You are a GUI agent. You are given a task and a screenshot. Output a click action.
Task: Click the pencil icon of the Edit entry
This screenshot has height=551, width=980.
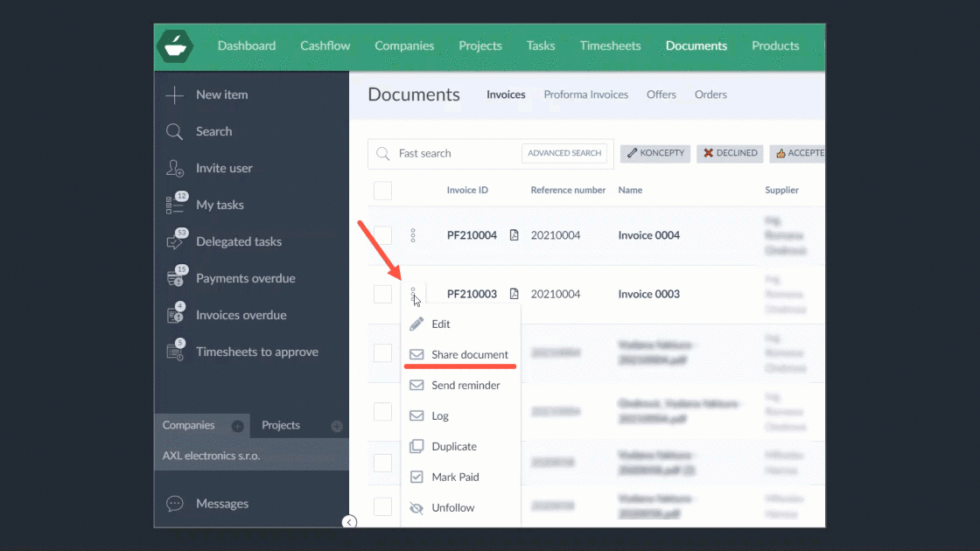[416, 324]
